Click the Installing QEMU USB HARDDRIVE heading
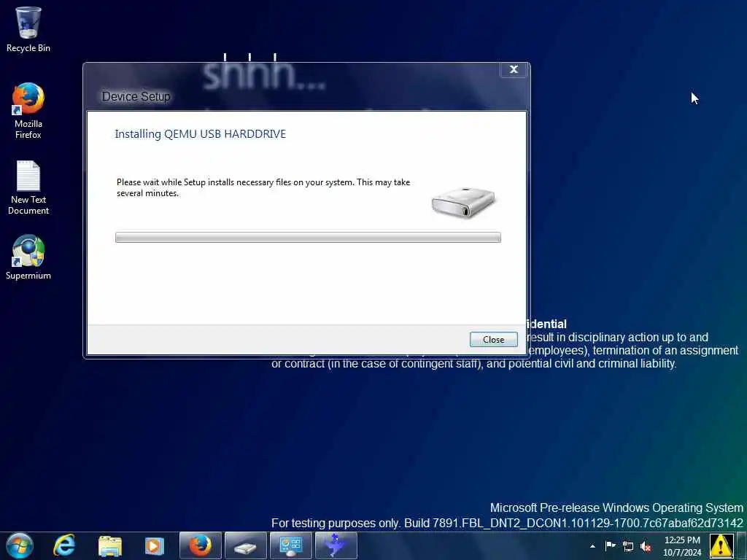This screenshot has width=747, height=560. click(200, 134)
